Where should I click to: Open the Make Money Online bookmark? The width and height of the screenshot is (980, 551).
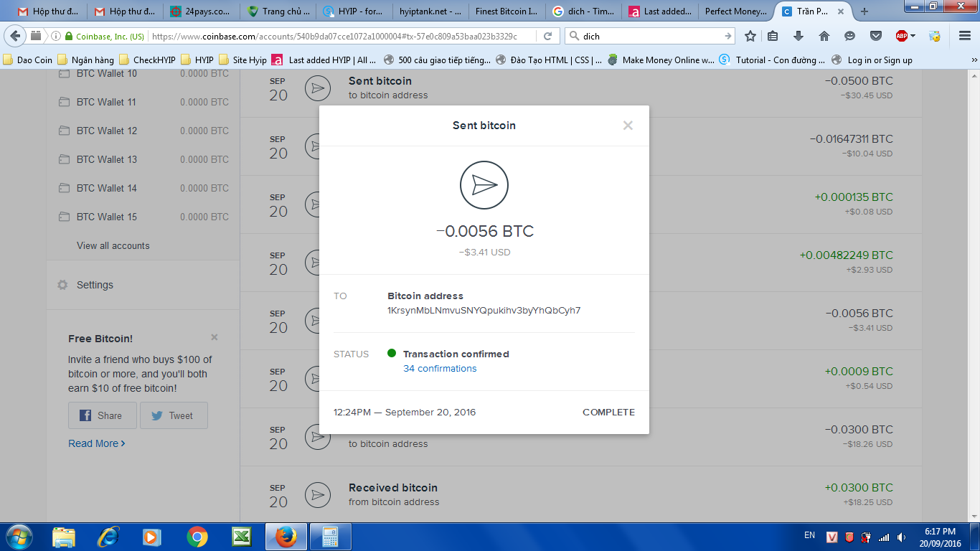661,60
